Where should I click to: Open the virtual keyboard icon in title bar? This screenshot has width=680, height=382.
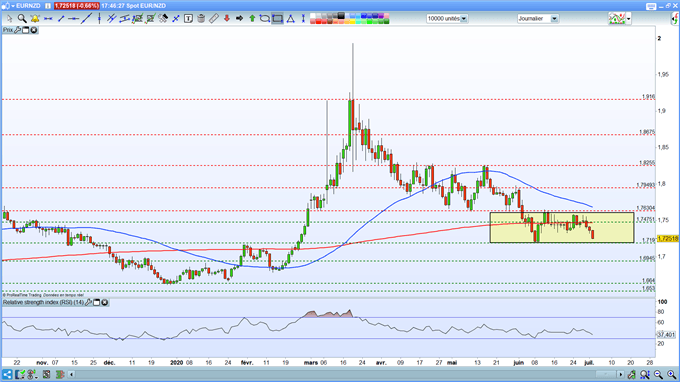click(x=651, y=6)
